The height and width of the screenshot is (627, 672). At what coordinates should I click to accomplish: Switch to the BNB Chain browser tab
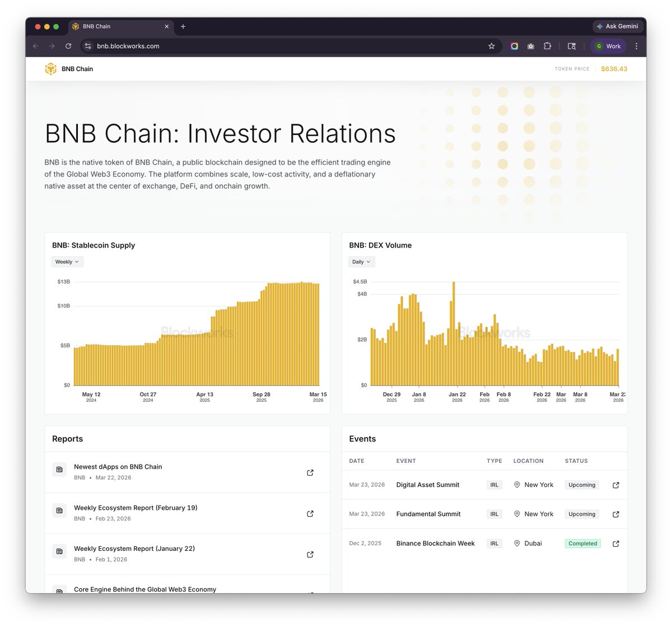pos(118,26)
